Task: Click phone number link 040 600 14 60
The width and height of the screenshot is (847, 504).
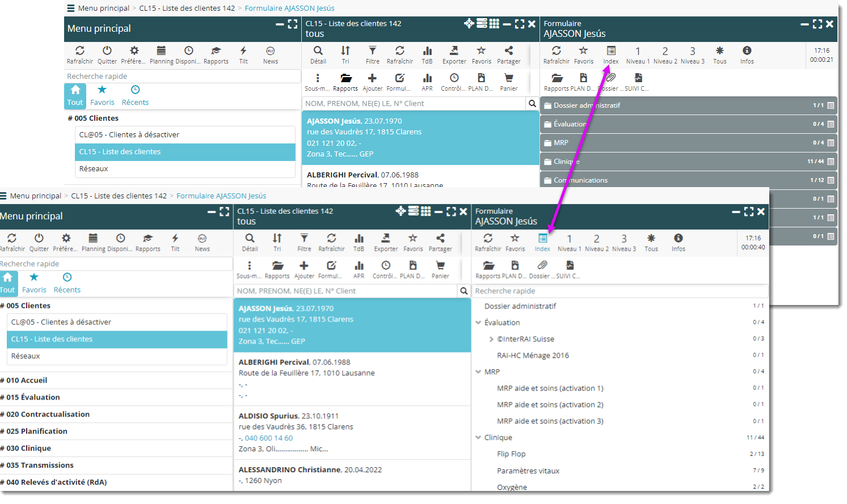Action: click(x=269, y=438)
